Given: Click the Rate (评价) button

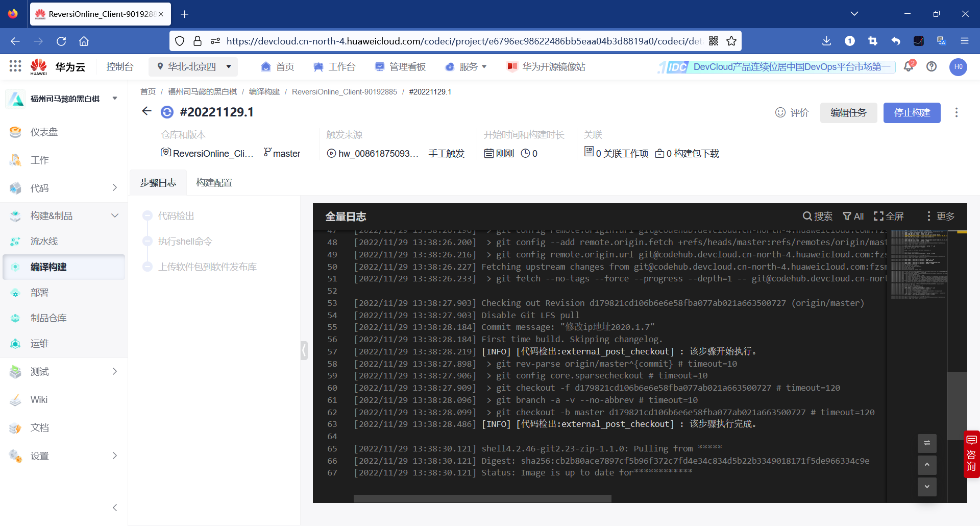Looking at the screenshot, I should coord(792,112).
